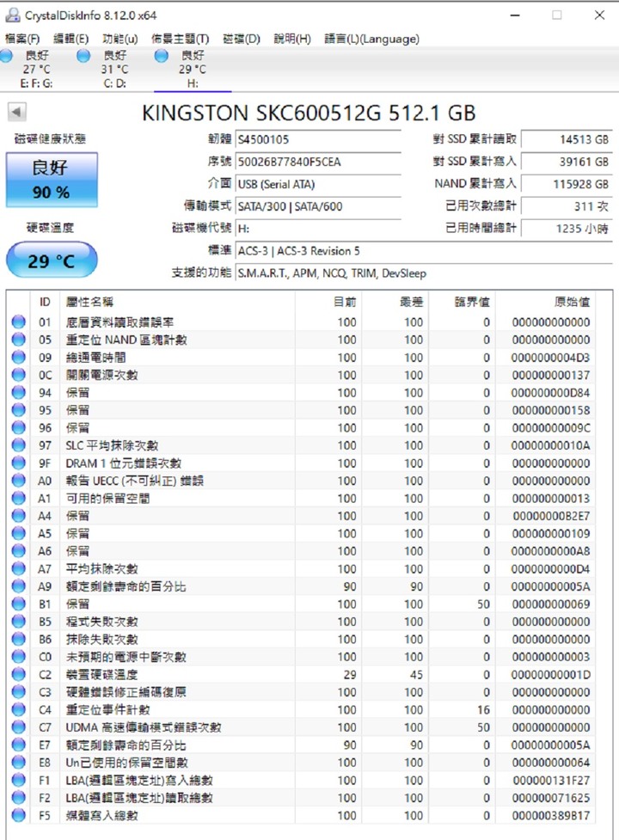Click the 良好 90 % health status button
Screen dimensions: 619x840
tap(52, 180)
